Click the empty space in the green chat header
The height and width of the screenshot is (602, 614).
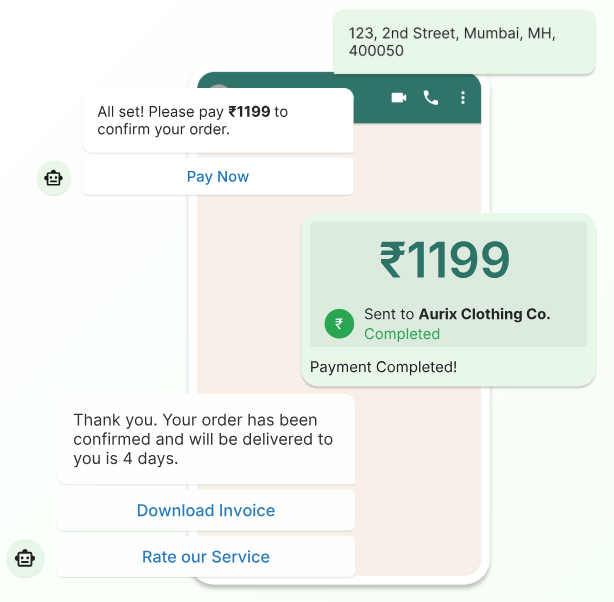click(x=370, y=83)
